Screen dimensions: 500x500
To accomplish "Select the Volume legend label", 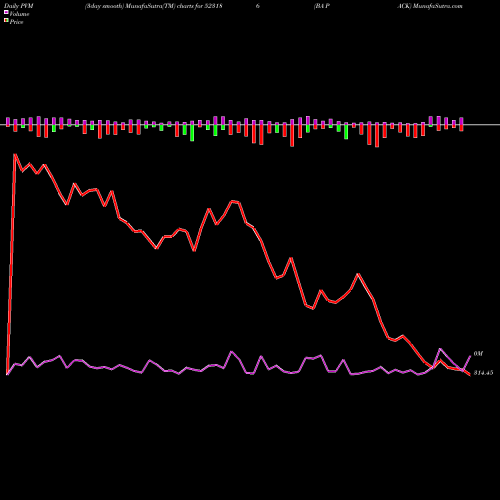I will pyautogui.click(x=19, y=14).
